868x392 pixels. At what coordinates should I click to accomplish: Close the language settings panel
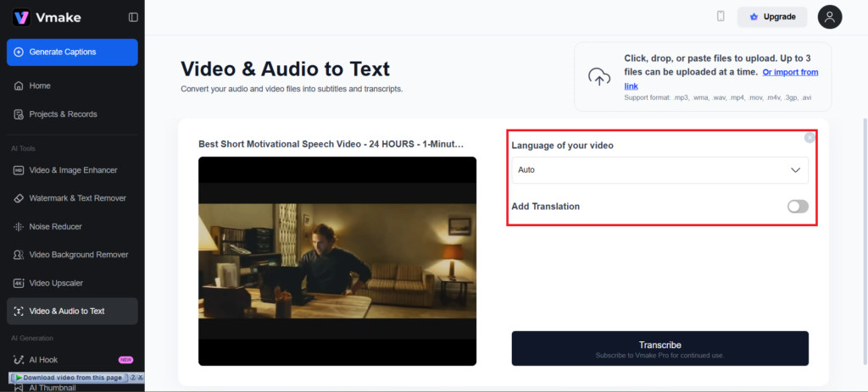[810, 137]
